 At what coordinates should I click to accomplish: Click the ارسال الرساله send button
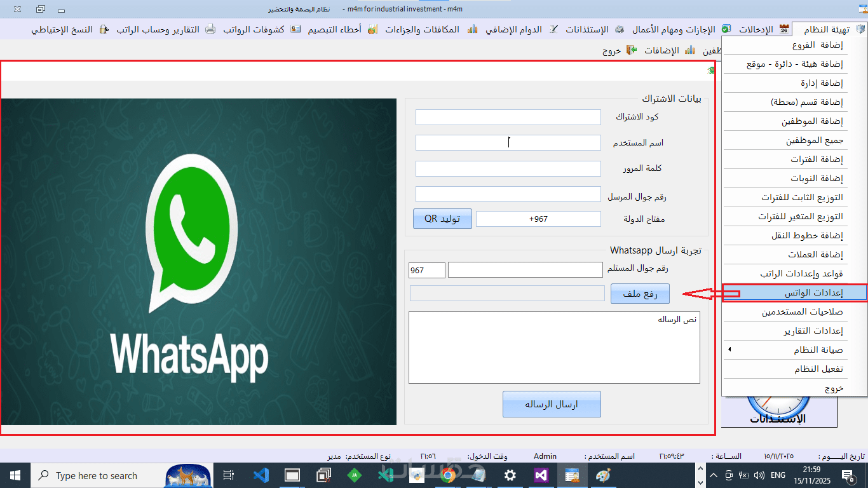pyautogui.click(x=552, y=404)
